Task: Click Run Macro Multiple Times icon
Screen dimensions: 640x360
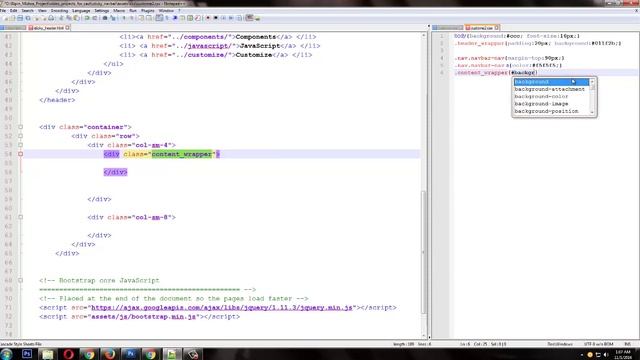Action: [231, 18]
